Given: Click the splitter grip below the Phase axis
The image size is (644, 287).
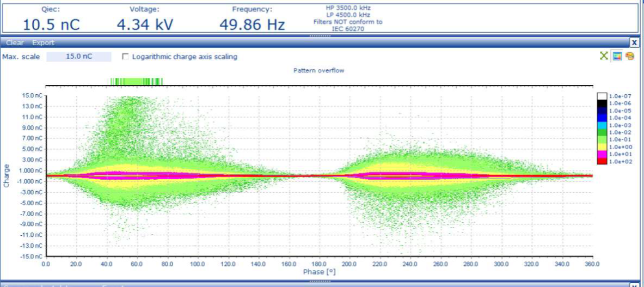Looking at the screenshot, I should click(x=320, y=281).
